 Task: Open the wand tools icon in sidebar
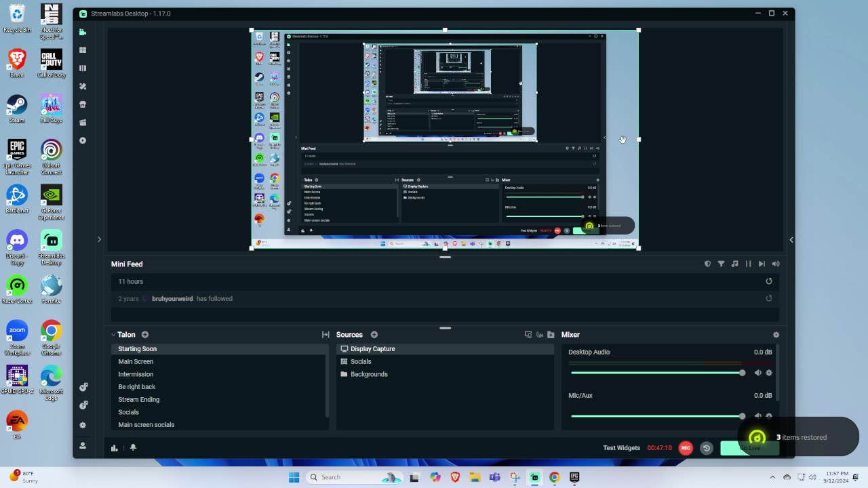(83, 86)
